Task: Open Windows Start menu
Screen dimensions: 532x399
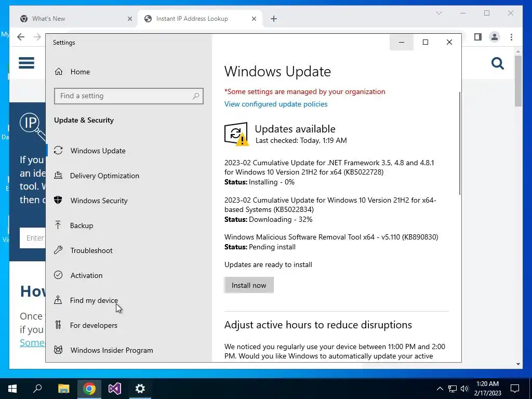Action: [12, 389]
